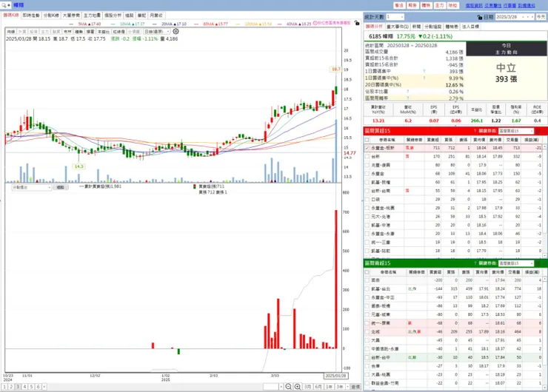This screenshot has height=392, width=548.
Task: Click page arrow after page button 6
Action: [44, 386]
